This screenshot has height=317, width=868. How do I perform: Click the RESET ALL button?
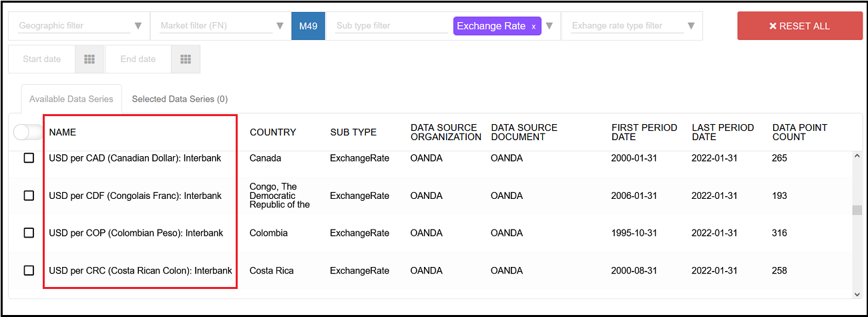799,26
